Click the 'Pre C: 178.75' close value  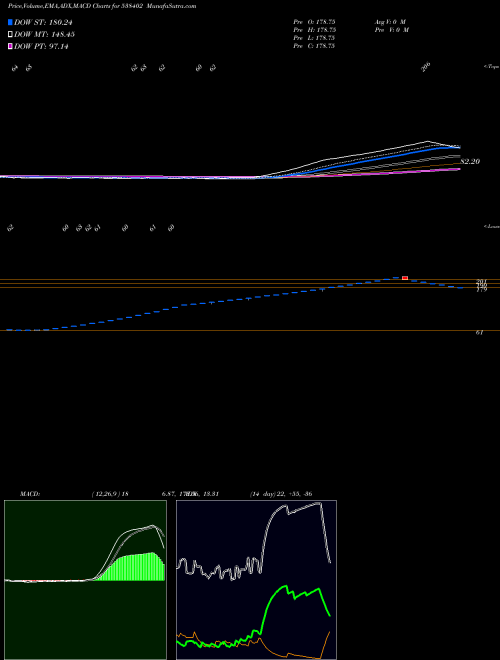314,46
